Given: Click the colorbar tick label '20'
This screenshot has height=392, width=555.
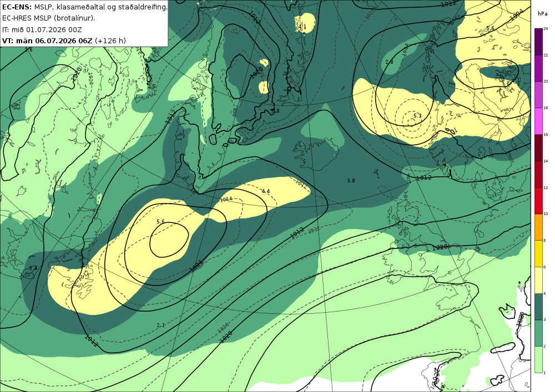Looking at the screenshot, I should point(546,82).
